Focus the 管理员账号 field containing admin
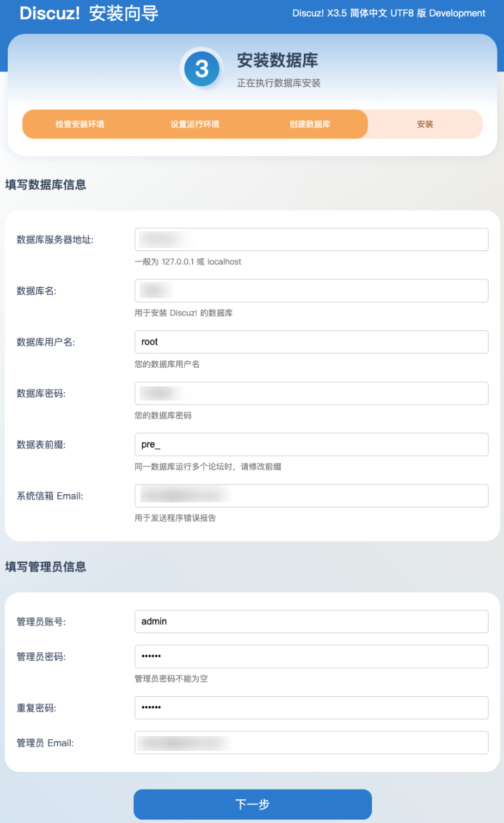 click(312, 621)
